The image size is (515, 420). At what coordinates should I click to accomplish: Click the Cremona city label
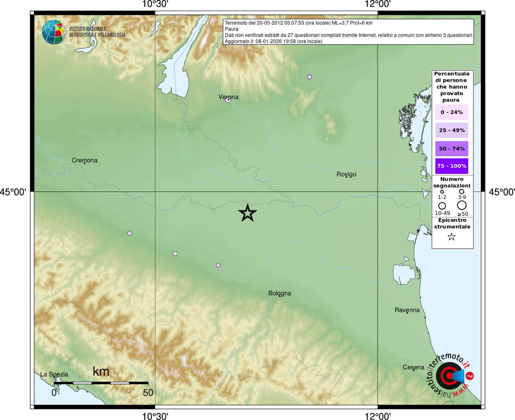click(85, 160)
